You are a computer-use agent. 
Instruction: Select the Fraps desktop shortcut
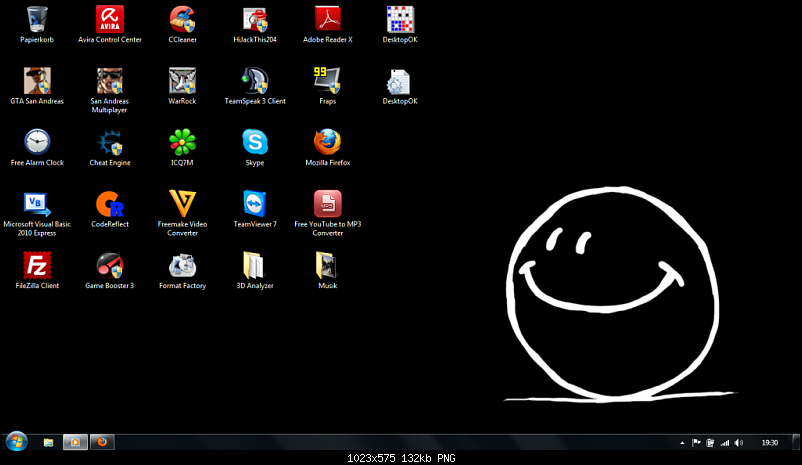coord(327,81)
